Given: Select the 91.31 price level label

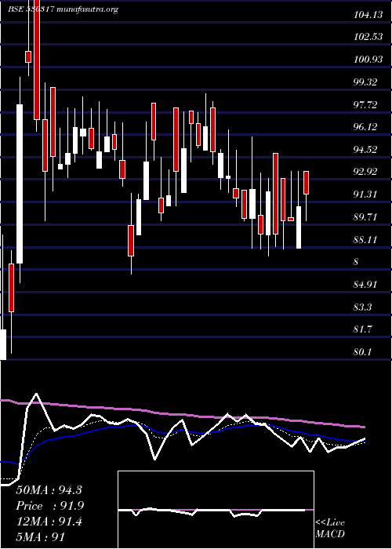Looking at the screenshot, I should coord(365,195).
